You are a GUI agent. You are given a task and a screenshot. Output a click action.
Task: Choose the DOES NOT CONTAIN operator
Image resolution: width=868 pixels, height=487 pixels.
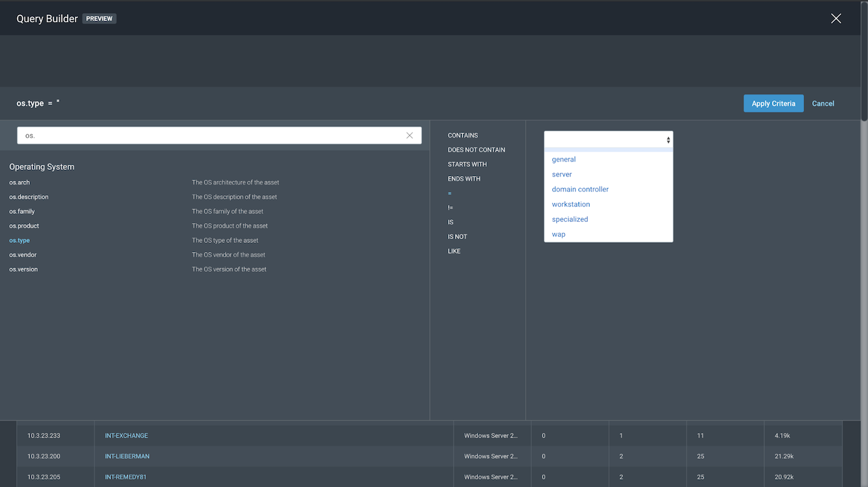(476, 150)
